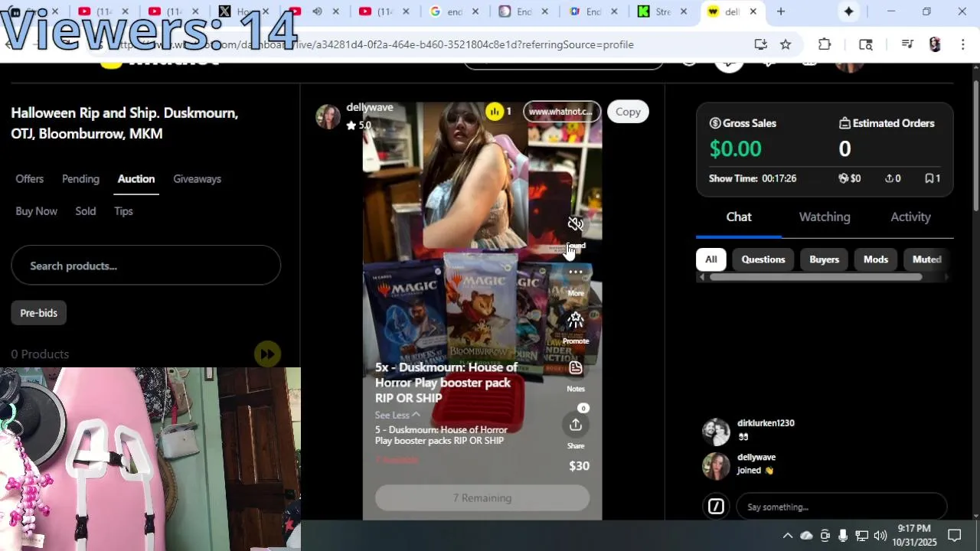Toggle the Pre-bids filter chip
Viewport: 980px width, 551px height.
coord(38,313)
